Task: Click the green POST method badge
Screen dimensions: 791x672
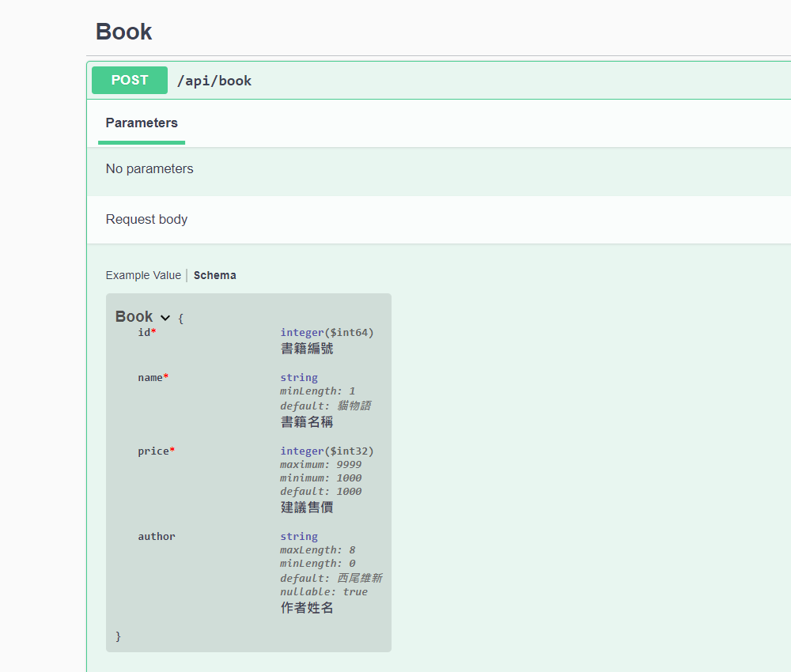Action: click(130, 80)
